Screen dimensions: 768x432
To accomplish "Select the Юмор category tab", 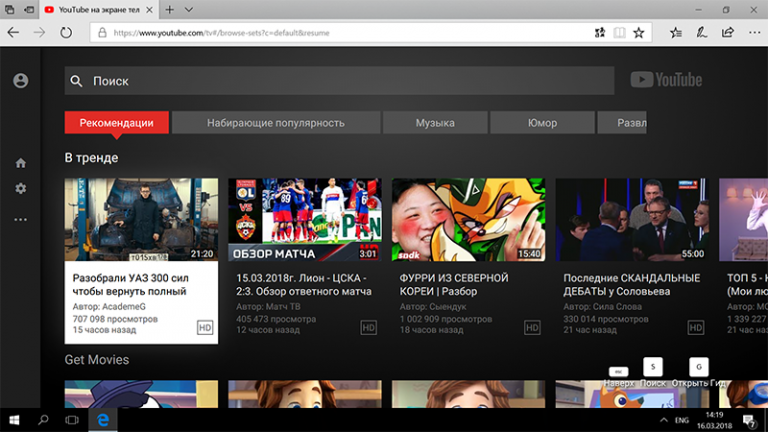I will point(542,123).
